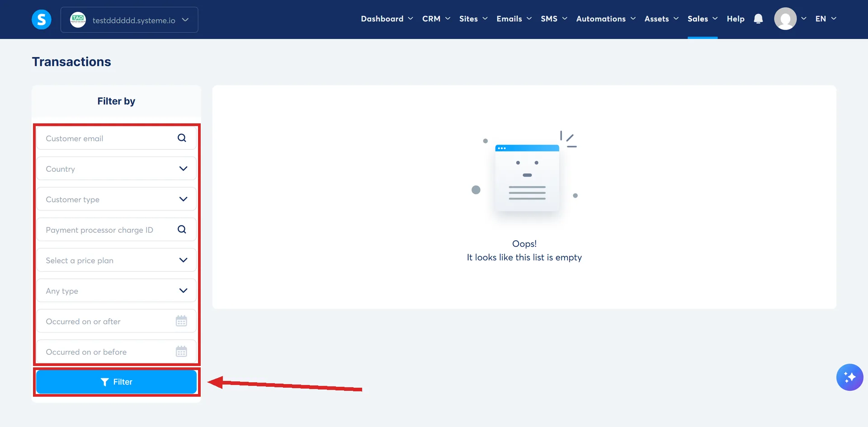This screenshot has width=868, height=427.
Task: Open the Emails menu
Action: (x=514, y=19)
